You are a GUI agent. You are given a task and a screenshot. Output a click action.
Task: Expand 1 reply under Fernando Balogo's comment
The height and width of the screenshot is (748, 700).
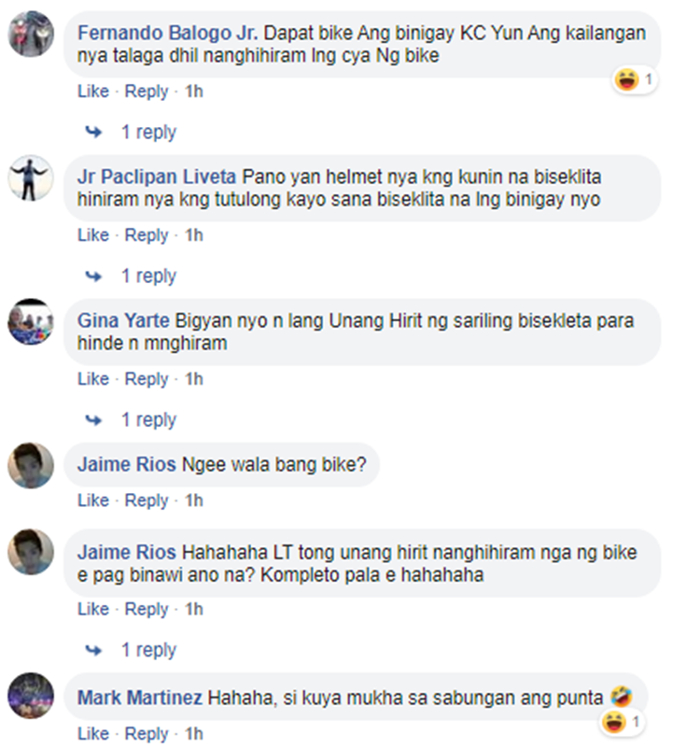click(148, 132)
